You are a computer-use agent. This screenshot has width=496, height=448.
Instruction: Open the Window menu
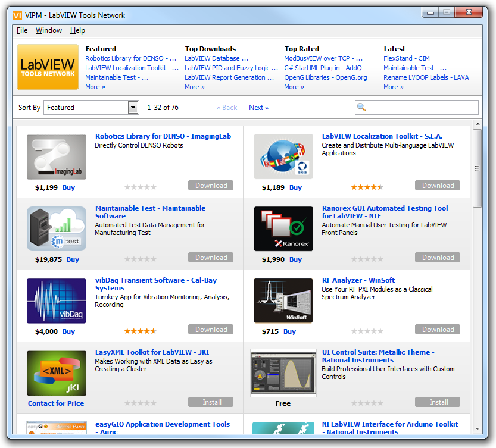pos(49,30)
